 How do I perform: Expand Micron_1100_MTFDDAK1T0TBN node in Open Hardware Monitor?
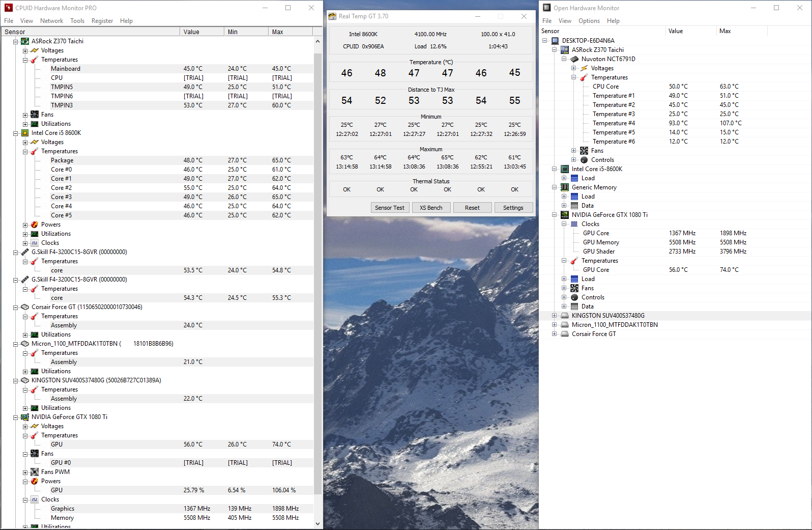coord(554,325)
